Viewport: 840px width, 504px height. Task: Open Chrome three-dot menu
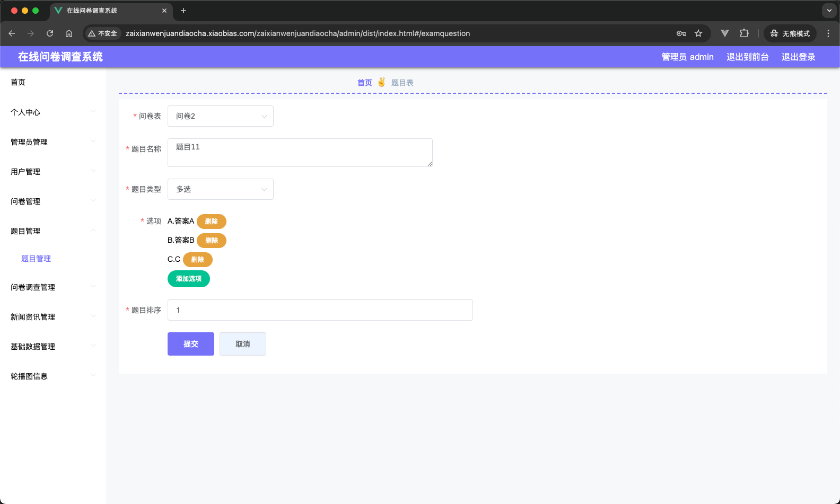[x=828, y=33]
